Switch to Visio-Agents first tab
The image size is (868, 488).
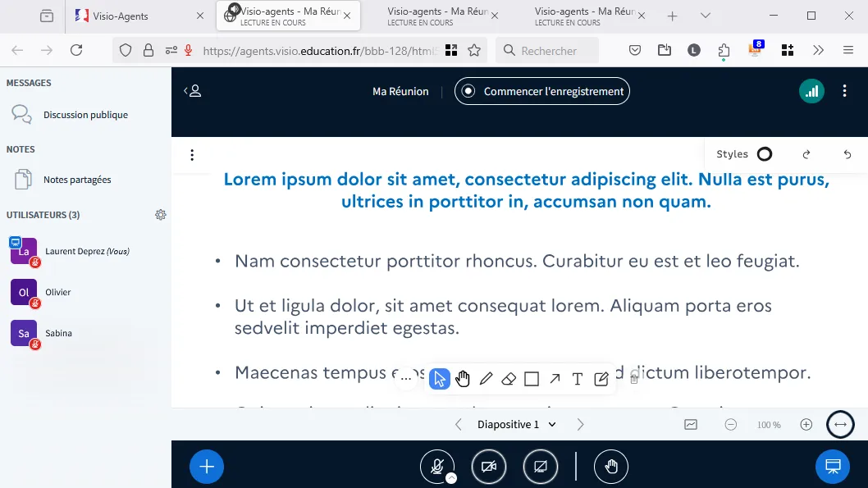[139, 16]
